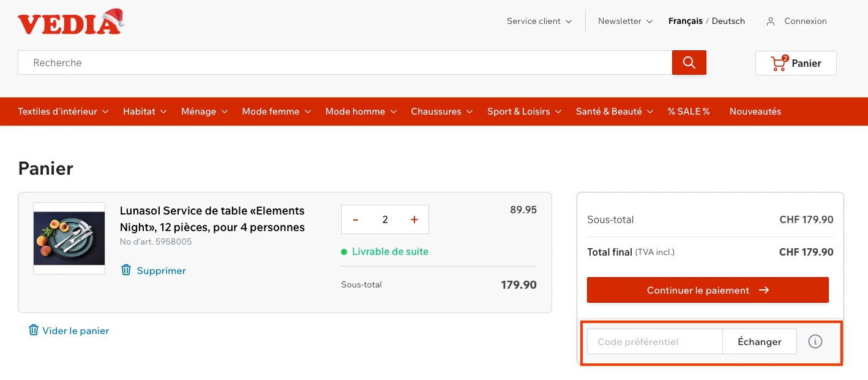Click the Échanger button
Viewport: 868px width, 380px height.
[759, 341]
